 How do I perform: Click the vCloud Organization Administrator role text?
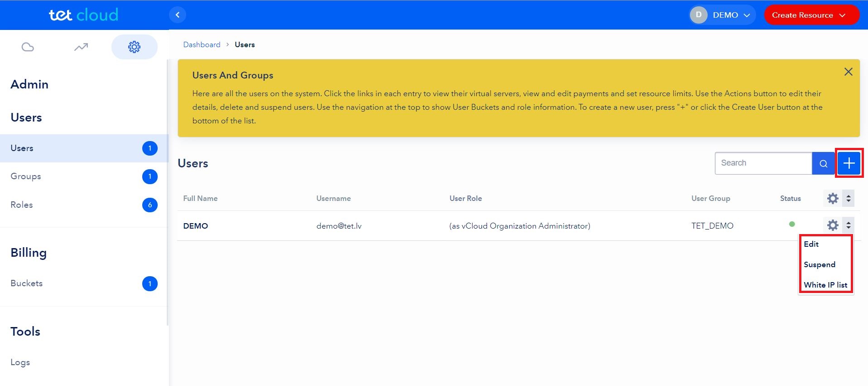(520, 226)
